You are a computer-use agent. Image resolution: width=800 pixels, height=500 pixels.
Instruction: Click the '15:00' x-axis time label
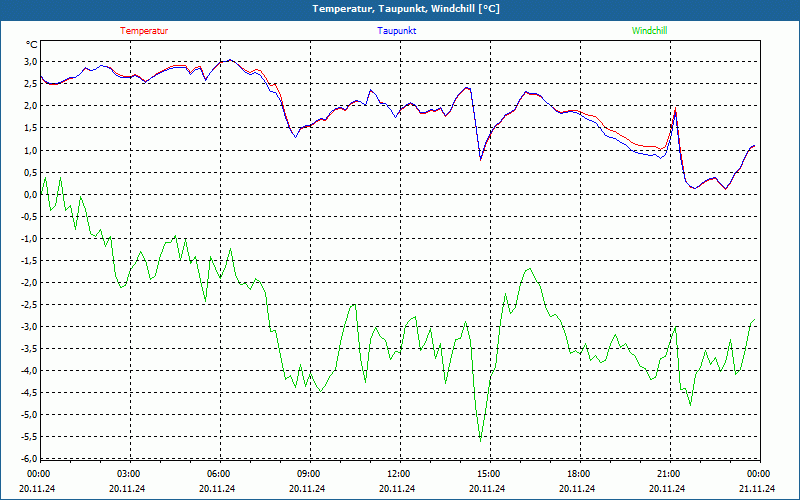(488, 474)
